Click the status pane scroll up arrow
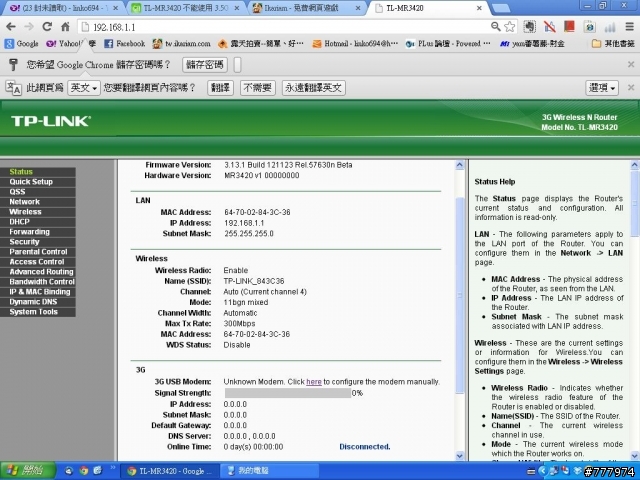640x480 pixels. click(460, 165)
